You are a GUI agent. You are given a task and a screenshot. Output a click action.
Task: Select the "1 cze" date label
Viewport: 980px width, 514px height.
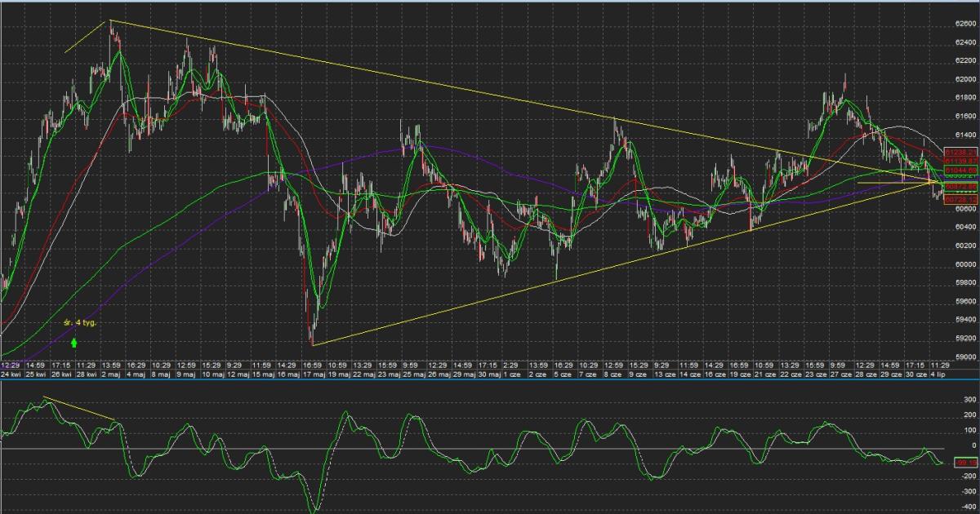pyautogui.click(x=511, y=375)
